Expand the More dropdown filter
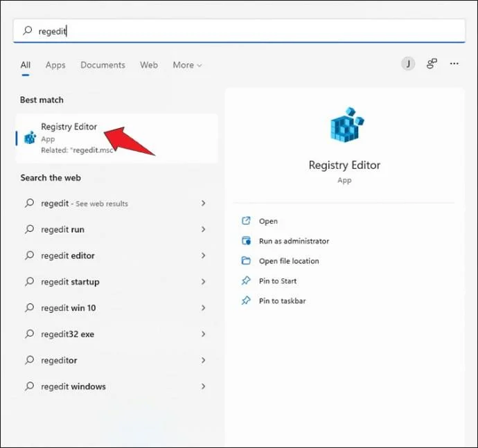The image size is (478, 448). (187, 65)
